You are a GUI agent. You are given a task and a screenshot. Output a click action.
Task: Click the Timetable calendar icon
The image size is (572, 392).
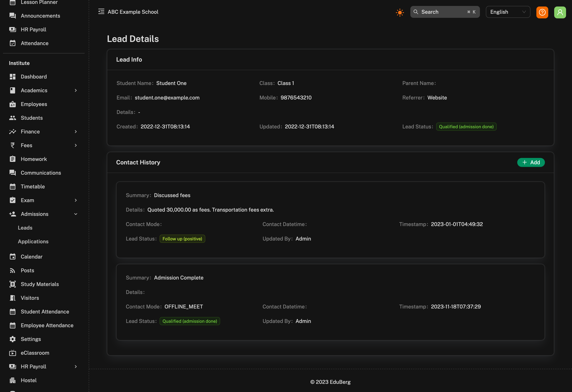click(x=13, y=187)
